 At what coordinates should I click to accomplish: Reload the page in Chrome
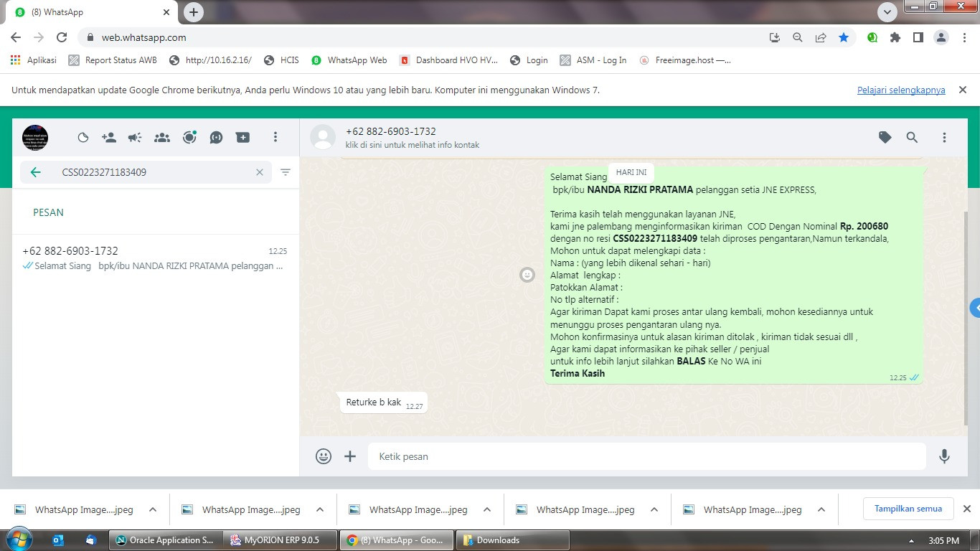[x=62, y=37]
